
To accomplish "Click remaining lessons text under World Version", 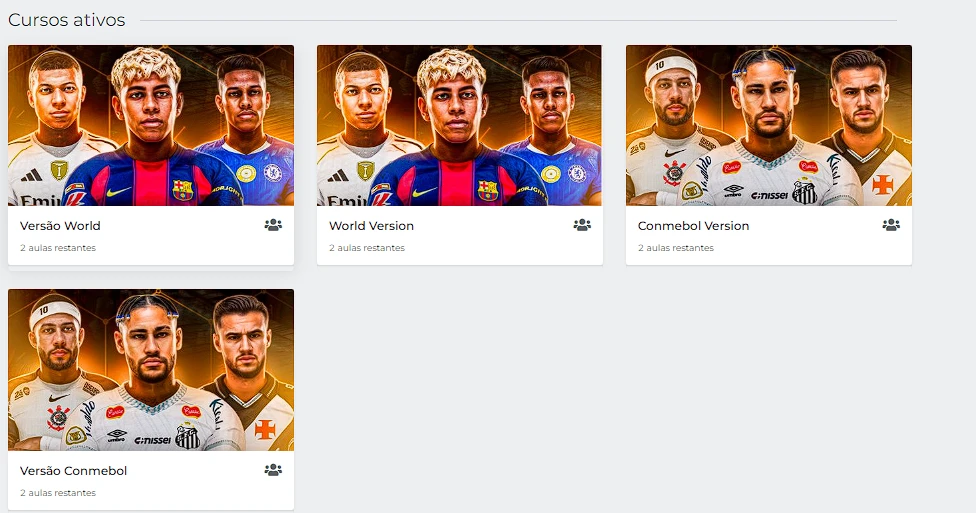I will tap(367, 248).
